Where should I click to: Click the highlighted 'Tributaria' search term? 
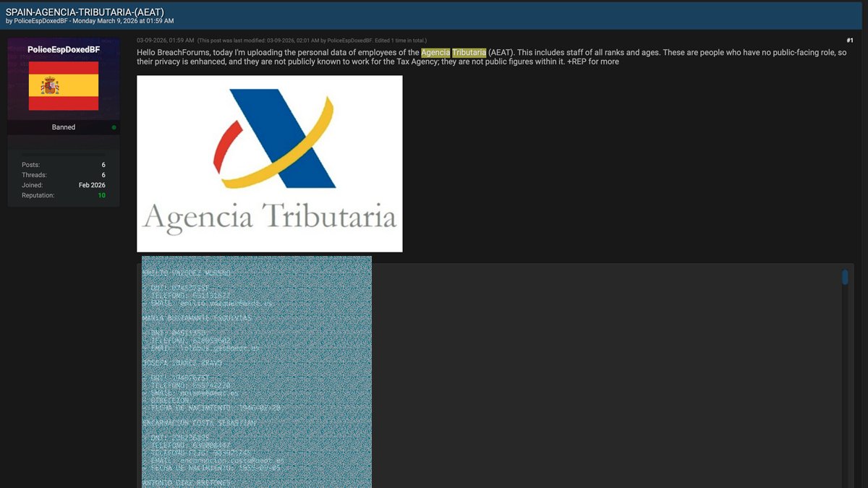click(x=468, y=52)
